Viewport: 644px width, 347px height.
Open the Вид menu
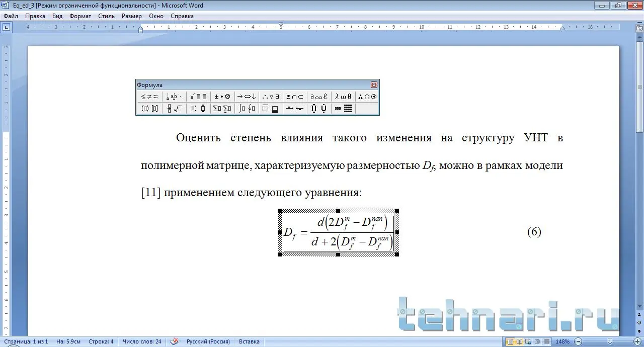(57, 16)
